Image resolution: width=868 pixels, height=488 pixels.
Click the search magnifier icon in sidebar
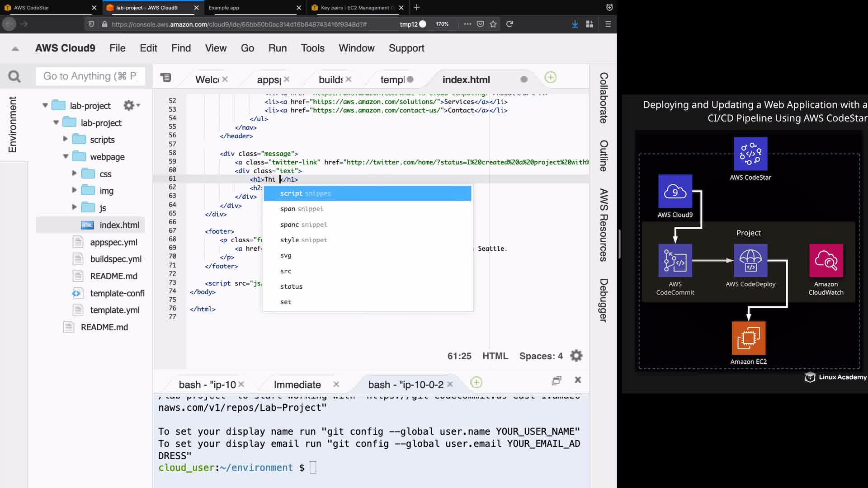pos(14,77)
